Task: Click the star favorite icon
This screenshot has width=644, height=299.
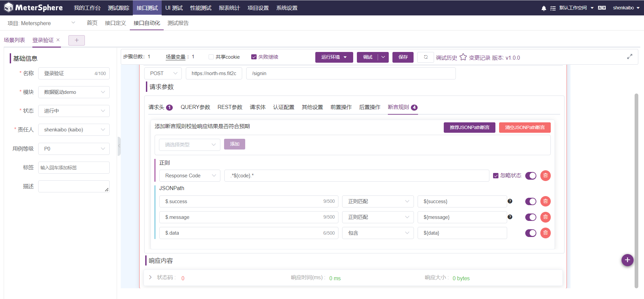Action: tap(463, 57)
